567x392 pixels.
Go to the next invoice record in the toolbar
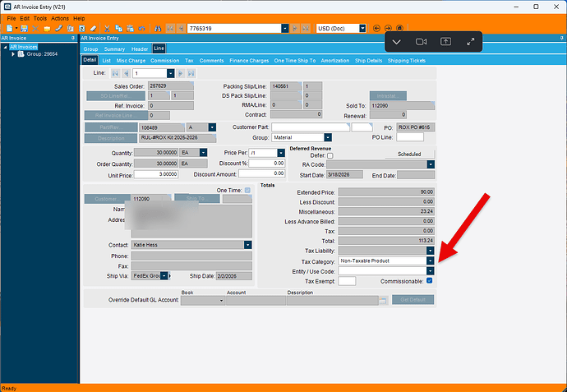pyautogui.click(x=295, y=28)
